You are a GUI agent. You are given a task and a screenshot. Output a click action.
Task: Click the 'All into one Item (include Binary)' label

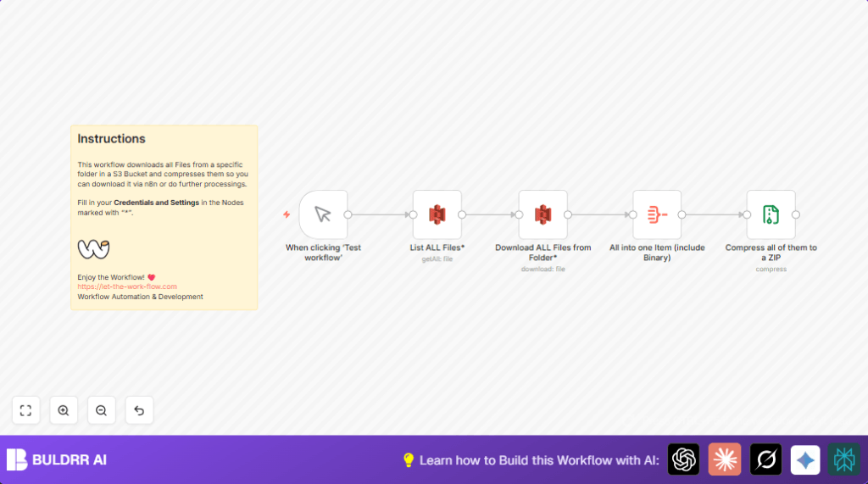(657, 253)
